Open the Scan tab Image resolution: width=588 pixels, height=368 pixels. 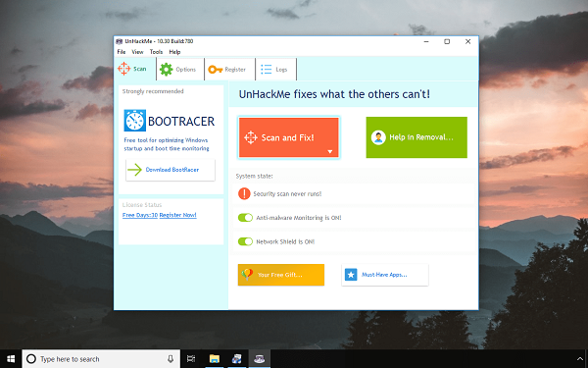click(135, 69)
